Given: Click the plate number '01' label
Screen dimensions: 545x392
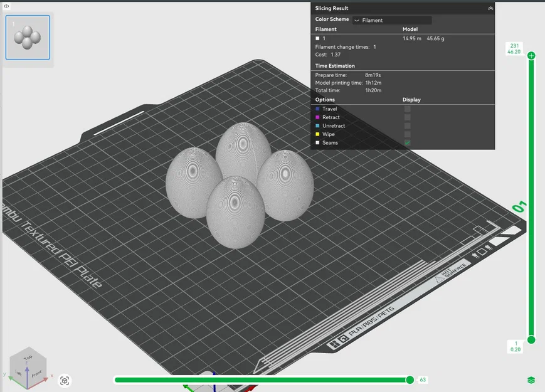Looking at the screenshot, I should pos(519,207).
